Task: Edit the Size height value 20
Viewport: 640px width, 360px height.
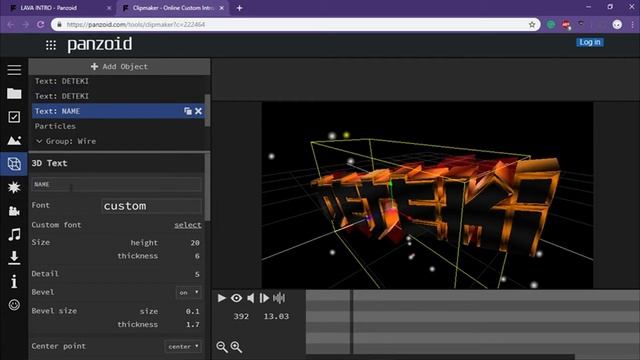Action: pyautogui.click(x=195, y=243)
